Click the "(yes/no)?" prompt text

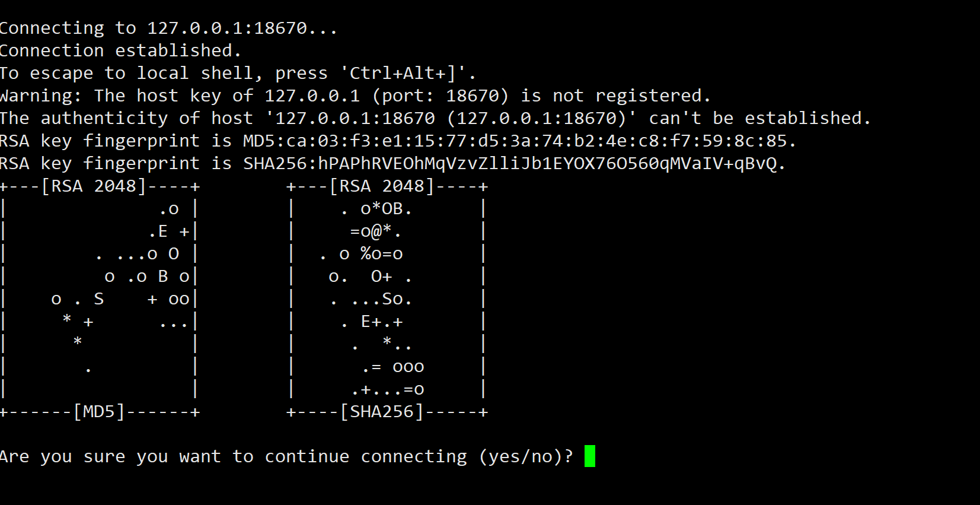click(526, 456)
